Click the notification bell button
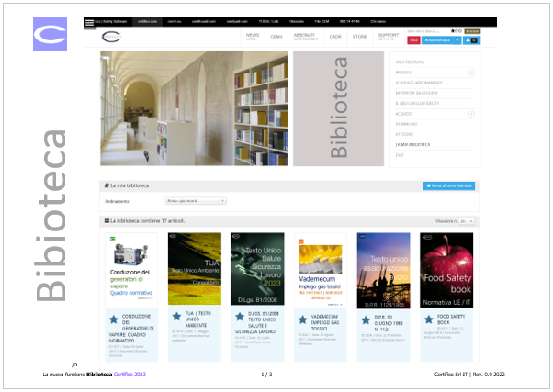This screenshot has height=392, width=553. (471, 40)
